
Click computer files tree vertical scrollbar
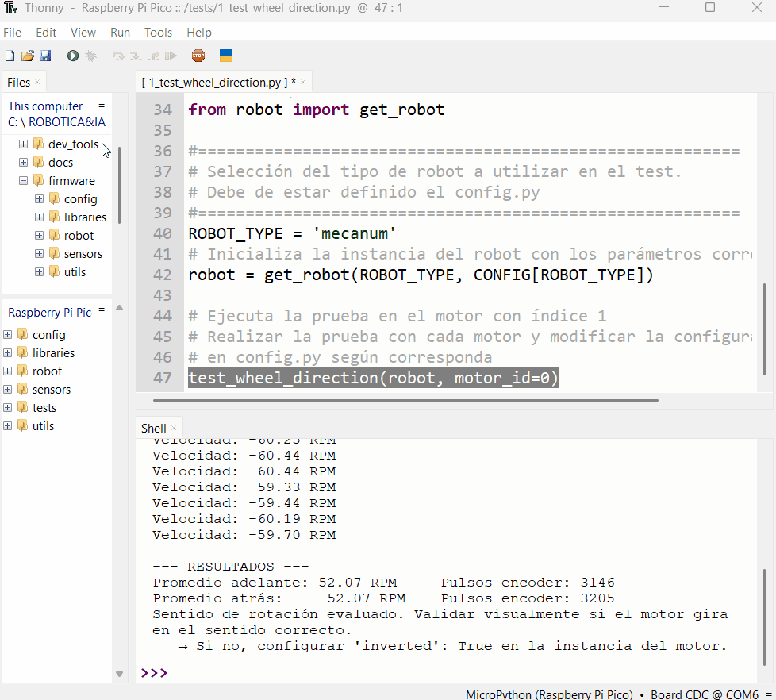119,186
